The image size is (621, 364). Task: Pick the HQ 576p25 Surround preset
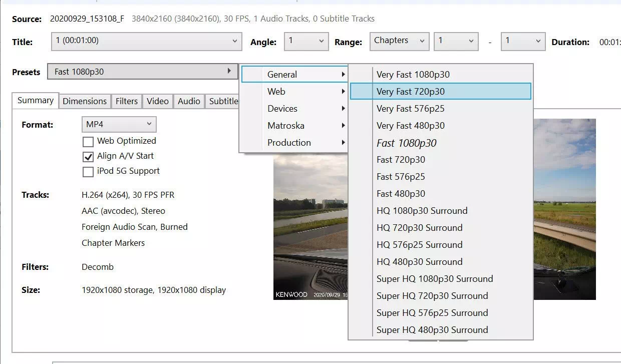(x=441, y=245)
